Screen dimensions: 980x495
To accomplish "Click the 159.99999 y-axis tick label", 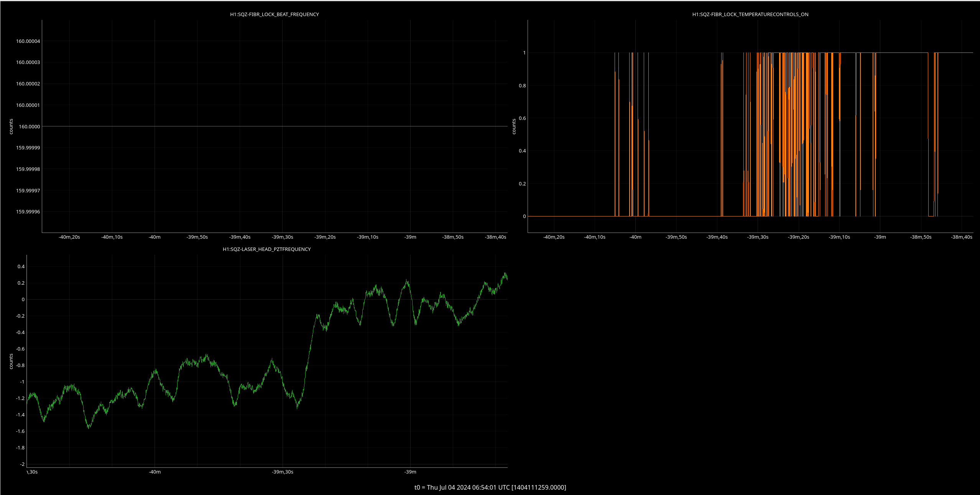I will point(28,148).
